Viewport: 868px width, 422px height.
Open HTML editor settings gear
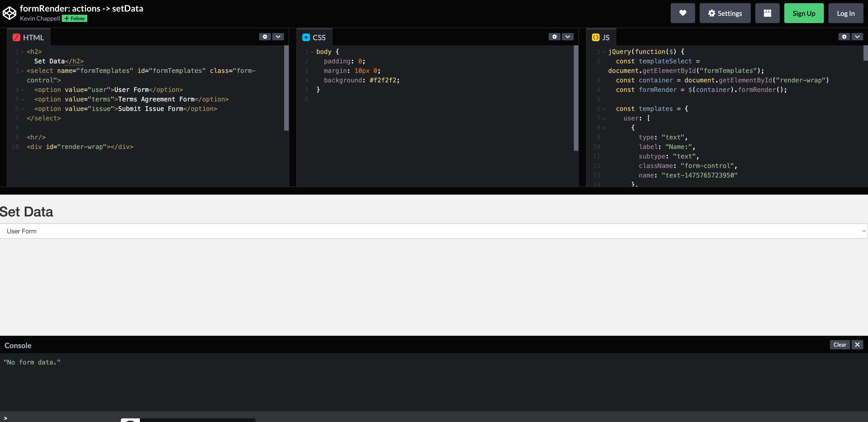(x=265, y=37)
